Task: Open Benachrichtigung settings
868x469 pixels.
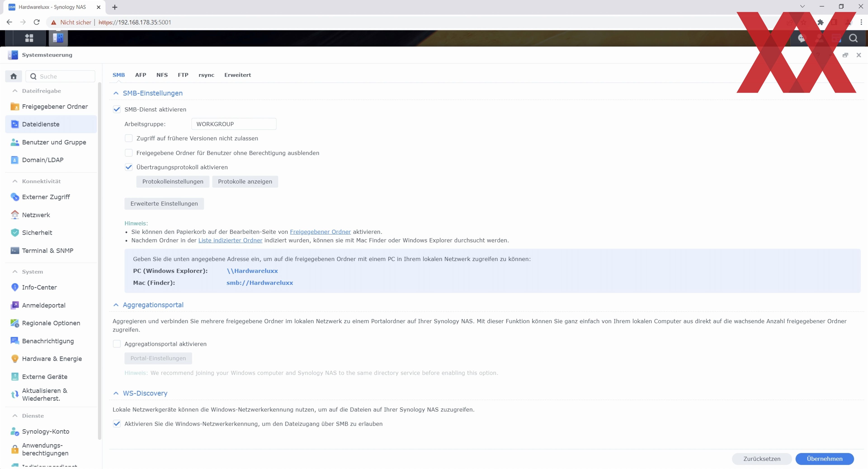Action: [51, 341]
